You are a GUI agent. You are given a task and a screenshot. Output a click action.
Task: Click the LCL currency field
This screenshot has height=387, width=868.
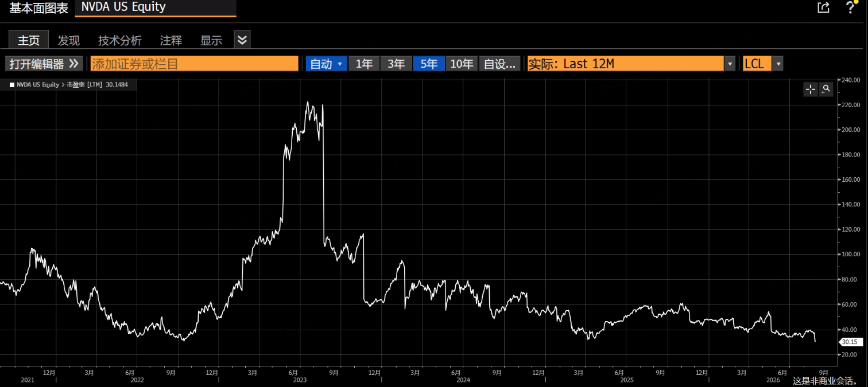757,64
